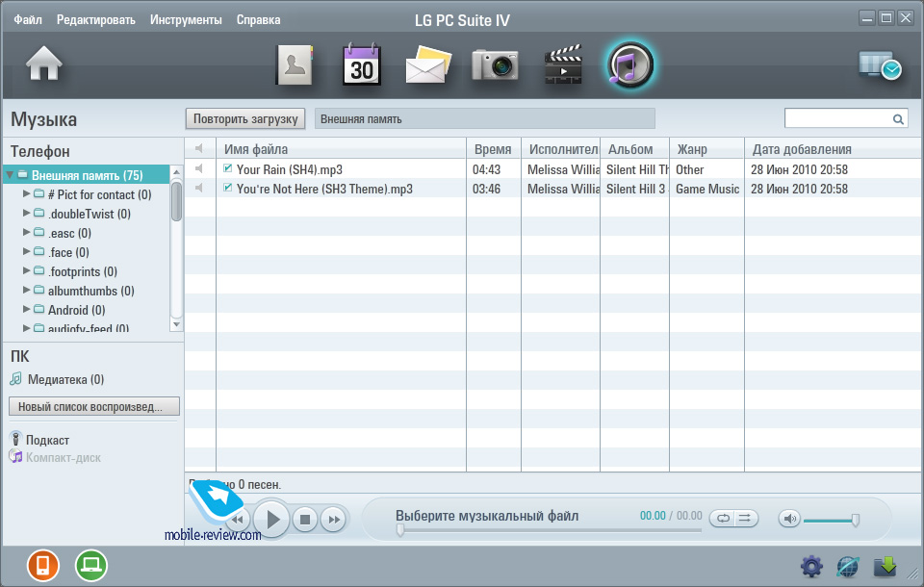Click speaker icon next to You're Not Here row
The height and width of the screenshot is (587, 924).
200,188
